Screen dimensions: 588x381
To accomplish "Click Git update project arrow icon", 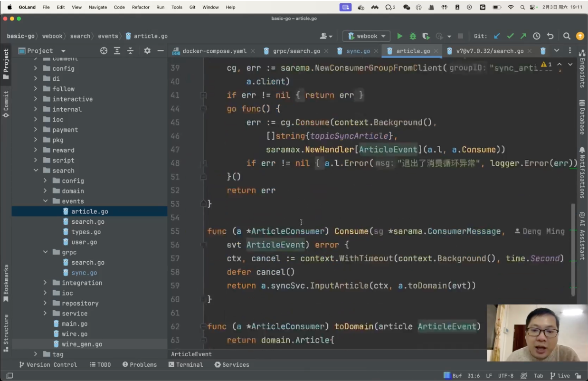I will [497, 36].
